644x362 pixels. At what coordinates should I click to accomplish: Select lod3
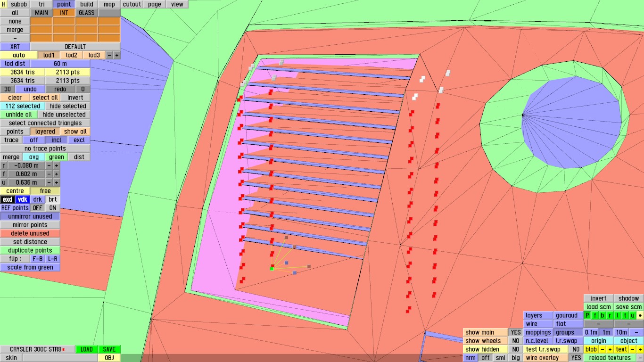(94, 55)
